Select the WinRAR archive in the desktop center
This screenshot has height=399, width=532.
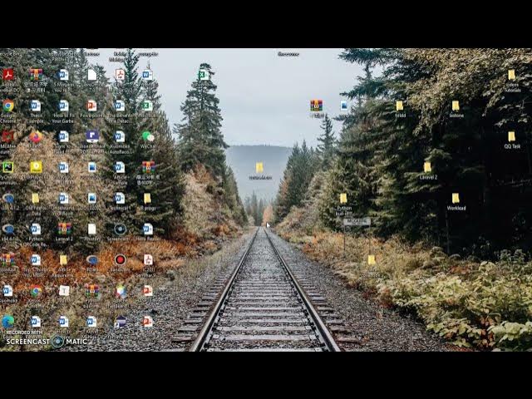[x=316, y=106]
